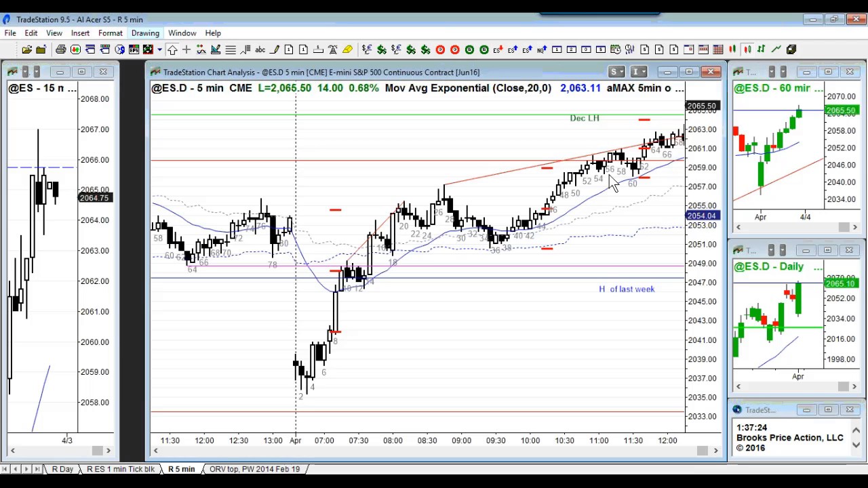Click the interval '1' box icon
The image size is (868, 488).
pos(557,49)
